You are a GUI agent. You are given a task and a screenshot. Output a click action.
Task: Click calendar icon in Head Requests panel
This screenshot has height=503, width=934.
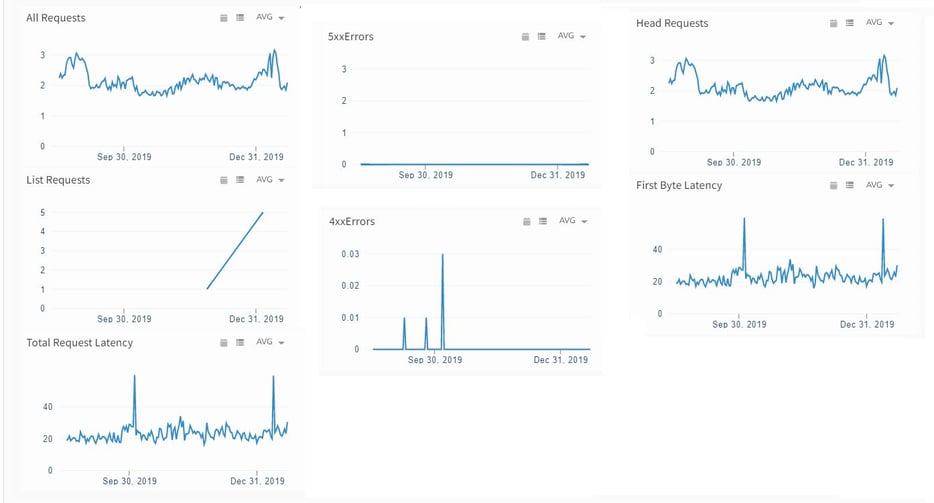tap(833, 23)
